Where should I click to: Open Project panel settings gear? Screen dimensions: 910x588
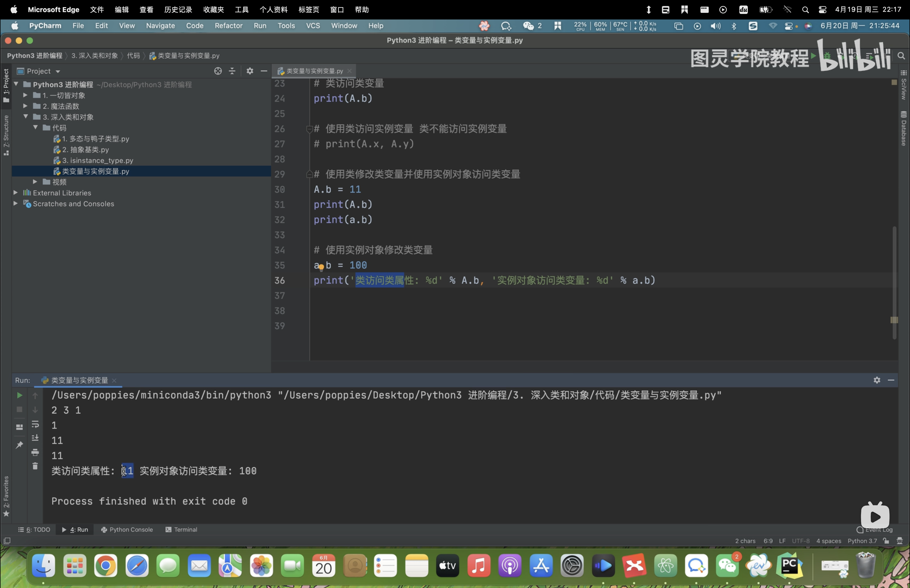coord(250,71)
